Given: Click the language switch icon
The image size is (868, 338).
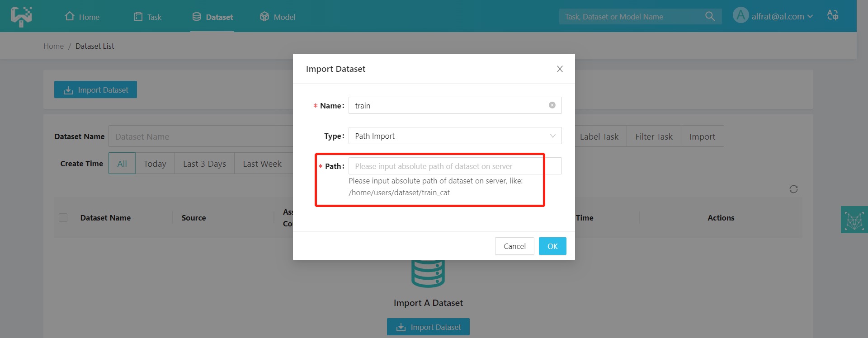Looking at the screenshot, I should (x=833, y=15).
